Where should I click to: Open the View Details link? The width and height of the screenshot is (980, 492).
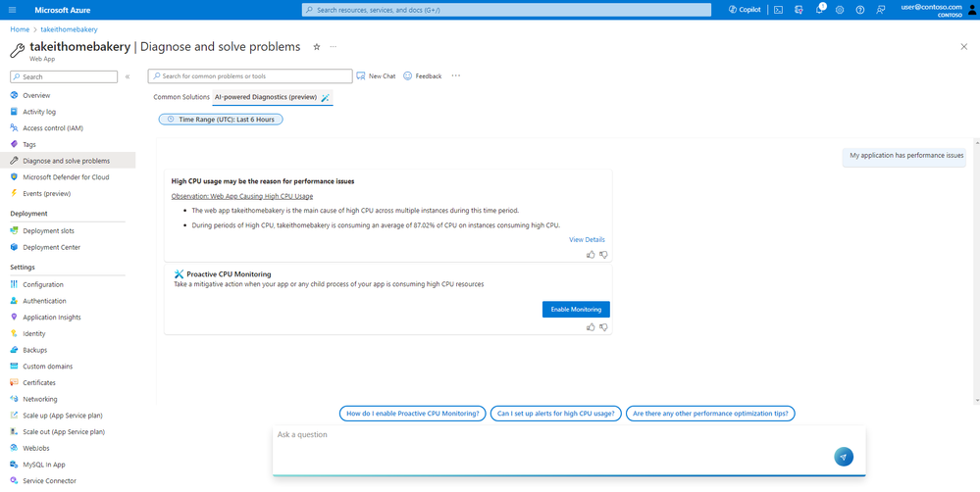(587, 240)
